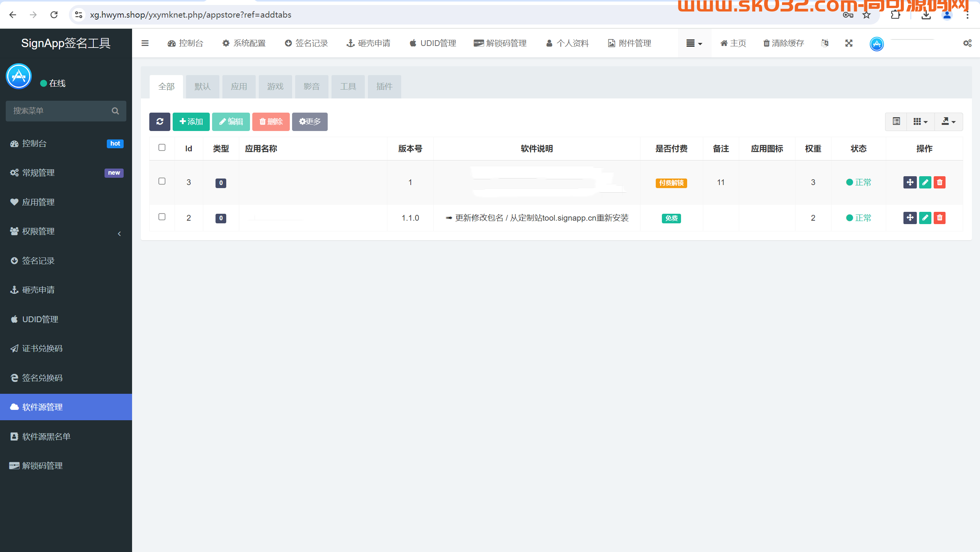Switch to 游戏 tab
The height and width of the screenshot is (552, 980).
(x=274, y=86)
